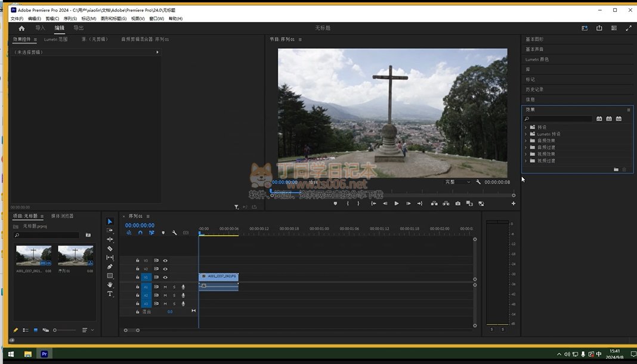Select the Pen tool
The image size is (637, 364).
[x=110, y=267]
